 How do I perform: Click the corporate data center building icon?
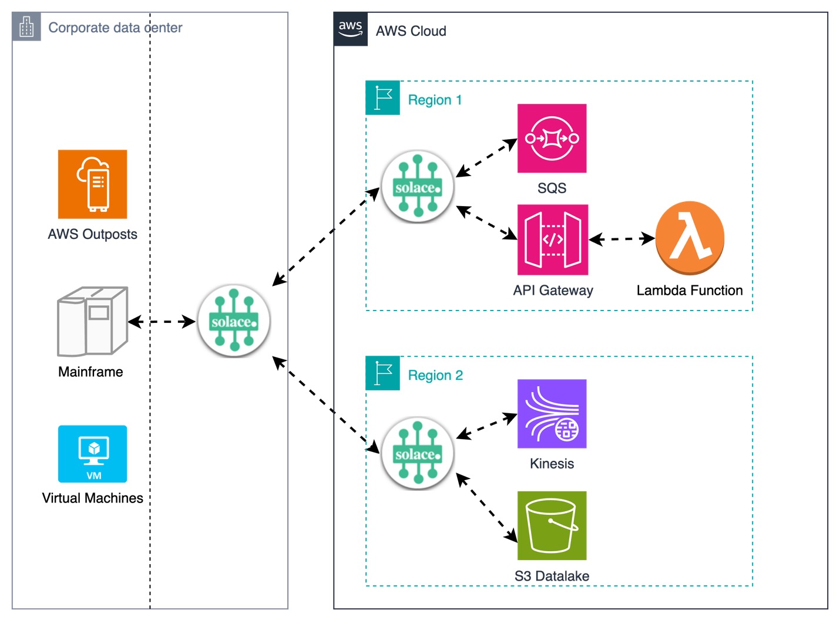(x=26, y=26)
